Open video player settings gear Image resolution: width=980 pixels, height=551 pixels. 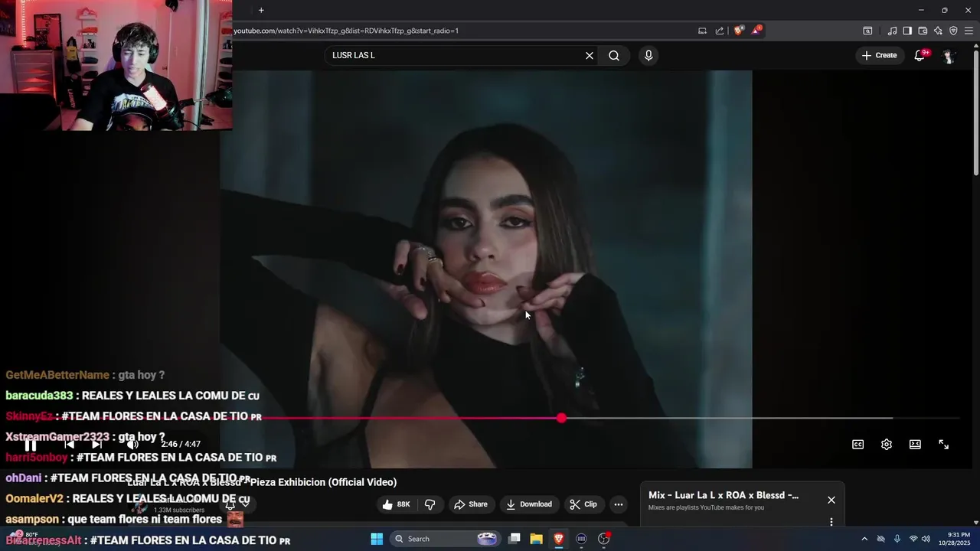point(887,445)
